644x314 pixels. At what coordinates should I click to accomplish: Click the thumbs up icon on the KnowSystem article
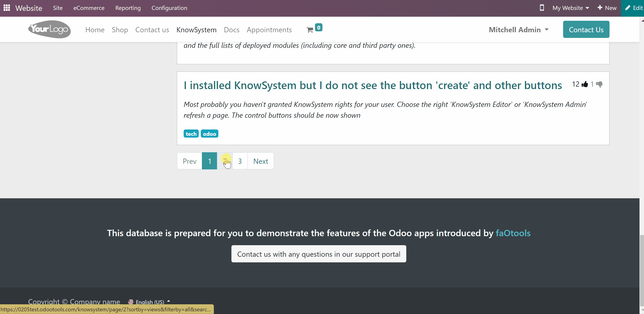tap(585, 84)
